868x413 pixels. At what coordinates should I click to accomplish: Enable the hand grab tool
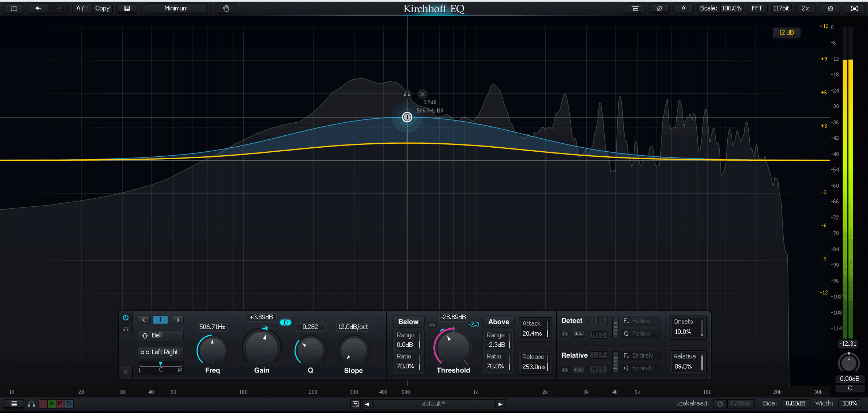[x=226, y=8]
